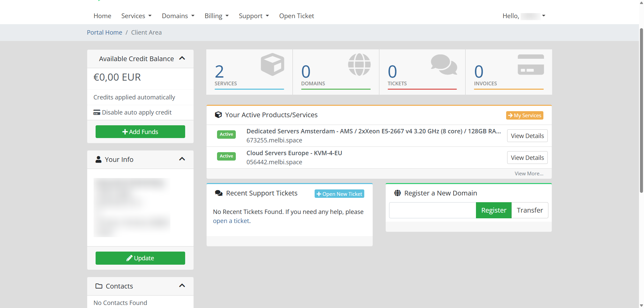This screenshot has width=644, height=308.
Task: Open the Domains tile showing 0
Action: 336,72
